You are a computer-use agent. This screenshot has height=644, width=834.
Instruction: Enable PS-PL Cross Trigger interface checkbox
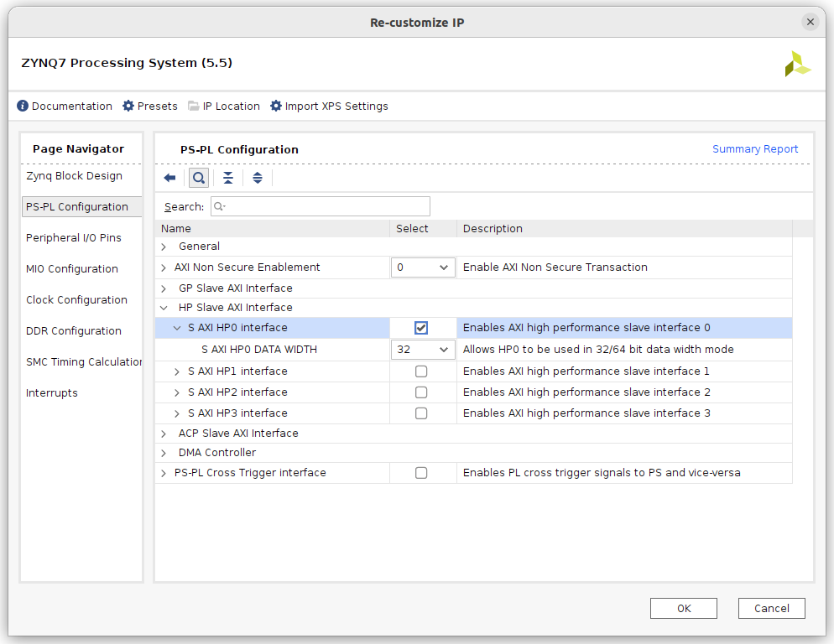point(421,473)
